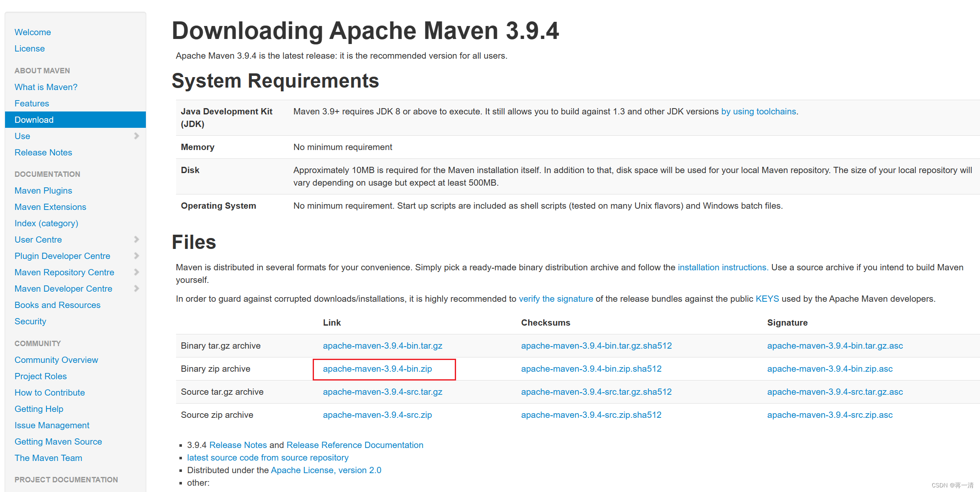Expand the Maven Developer Centre submenu

[x=136, y=288]
